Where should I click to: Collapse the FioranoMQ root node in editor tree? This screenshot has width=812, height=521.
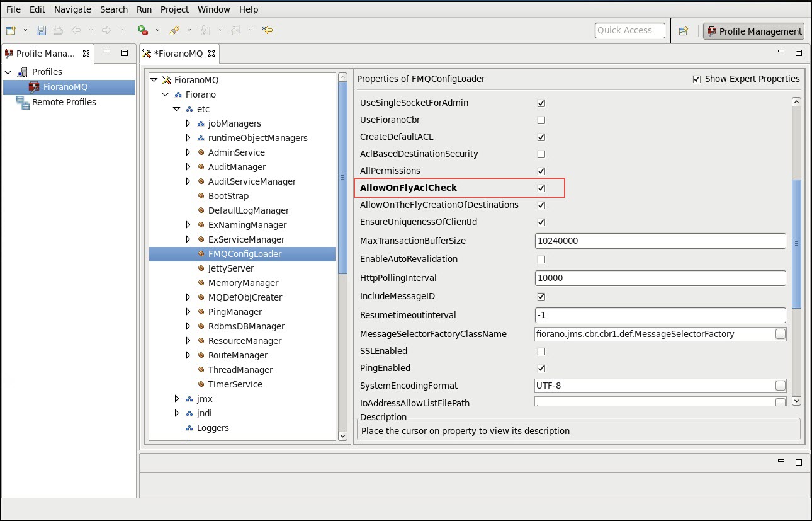[154, 81]
